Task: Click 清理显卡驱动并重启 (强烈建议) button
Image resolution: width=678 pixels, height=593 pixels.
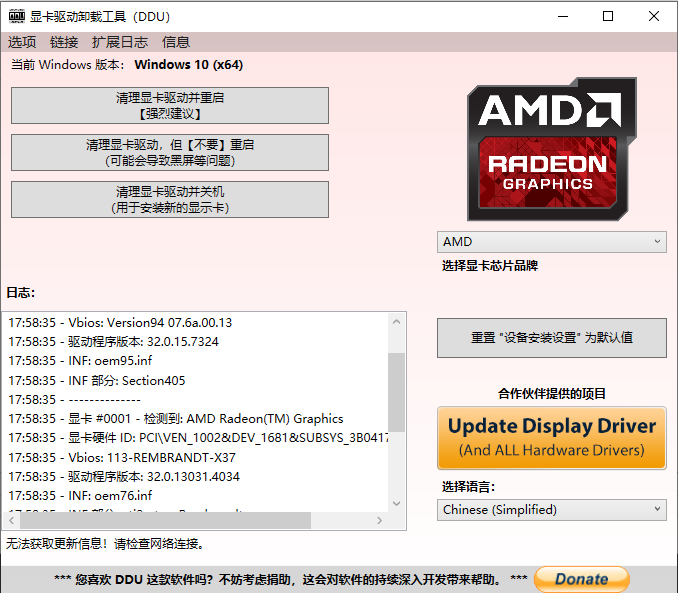Action: pos(170,106)
